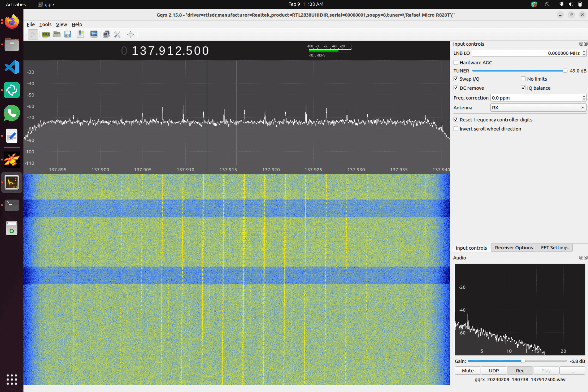Screen dimensions: 588x392
Task: Open the File menu
Action: coord(31,24)
